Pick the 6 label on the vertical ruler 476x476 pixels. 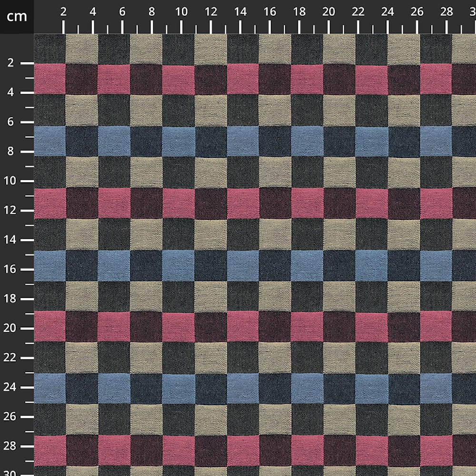click(x=10, y=122)
